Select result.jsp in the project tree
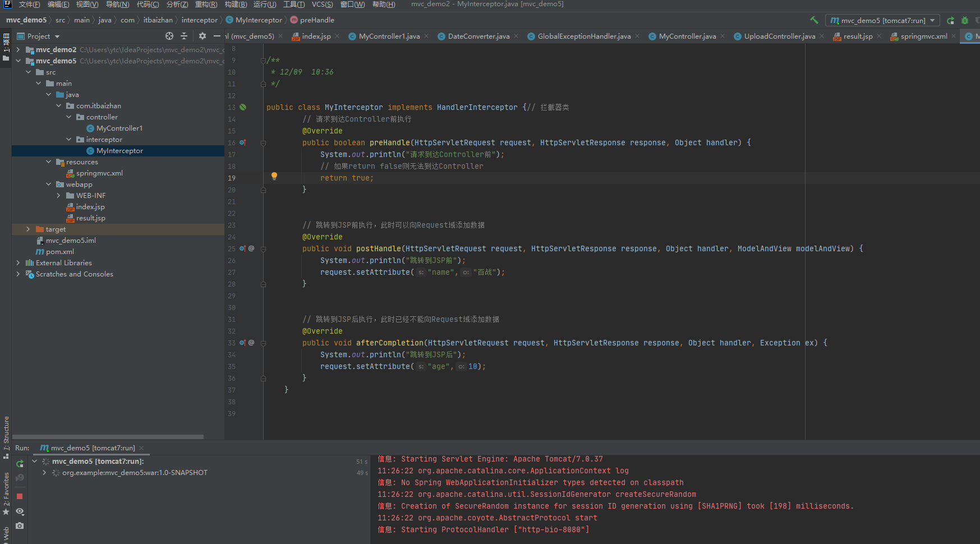This screenshot has width=980, height=544. click(x=90, y=218)
